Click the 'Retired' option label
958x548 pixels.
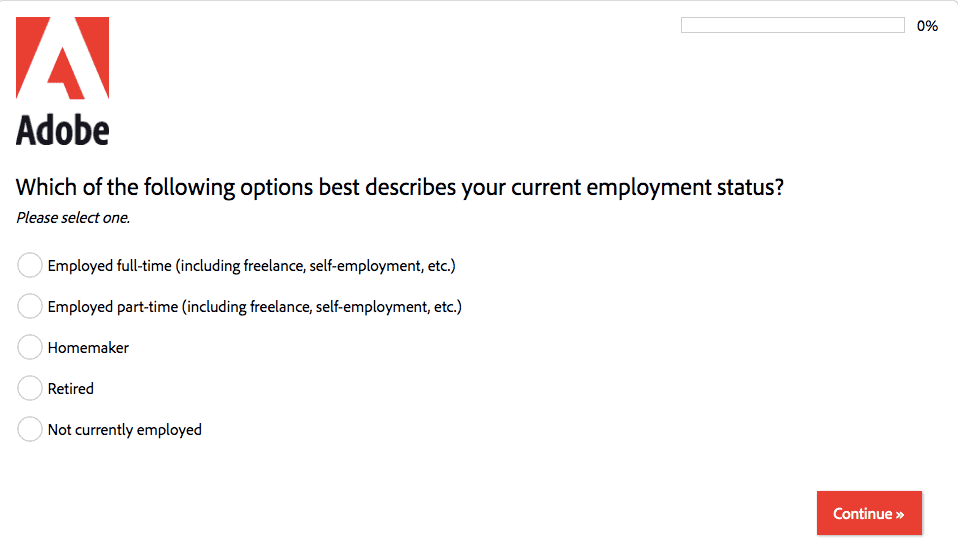[x=71, y=389]
